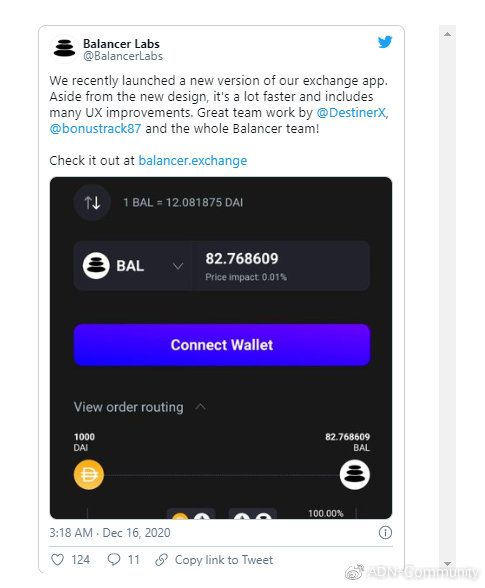485x588 pixels.
Task: Open tweet info circle icon
Action: click(385, 532)
